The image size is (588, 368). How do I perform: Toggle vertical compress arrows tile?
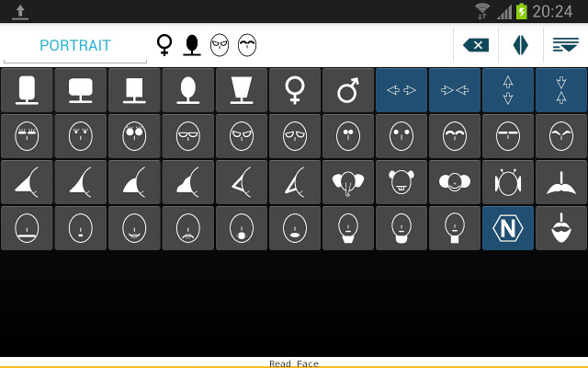(561, 90)
